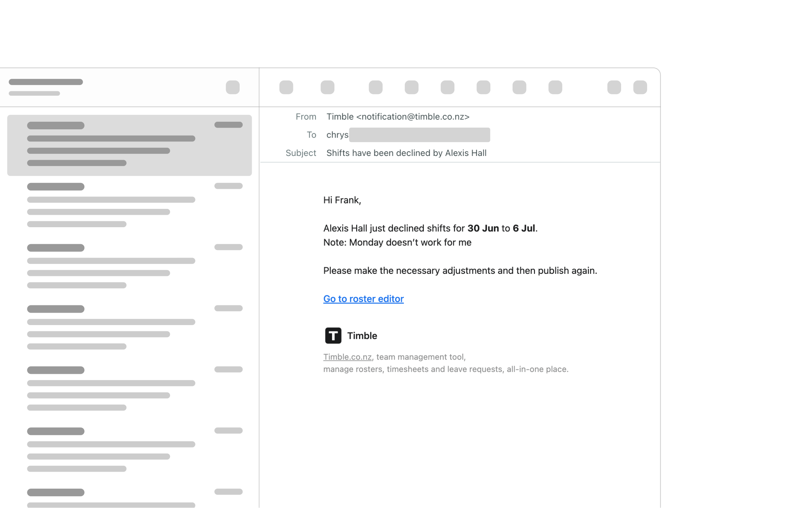Image resolution: width=812 pixels, height=508 pixels.
Task: Click the redacted recipient address box
Action: pos(419,135)
